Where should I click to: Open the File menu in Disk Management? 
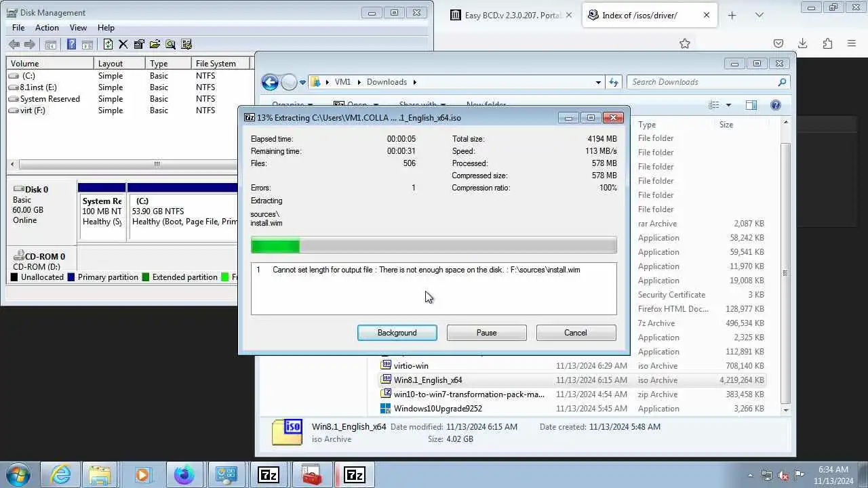click(18, 28)
